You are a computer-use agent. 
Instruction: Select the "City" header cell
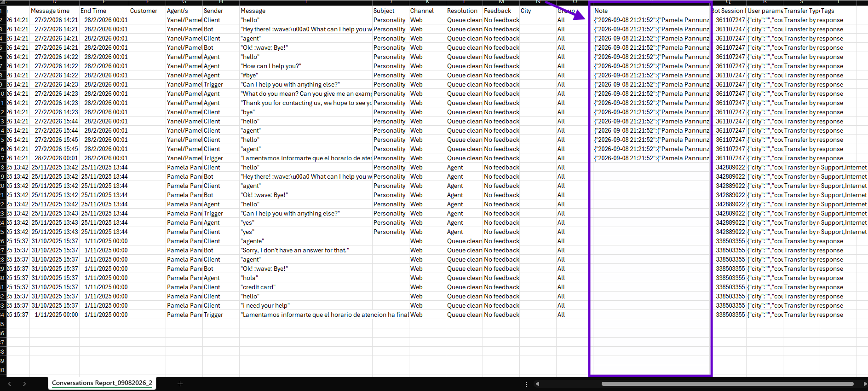538,11
